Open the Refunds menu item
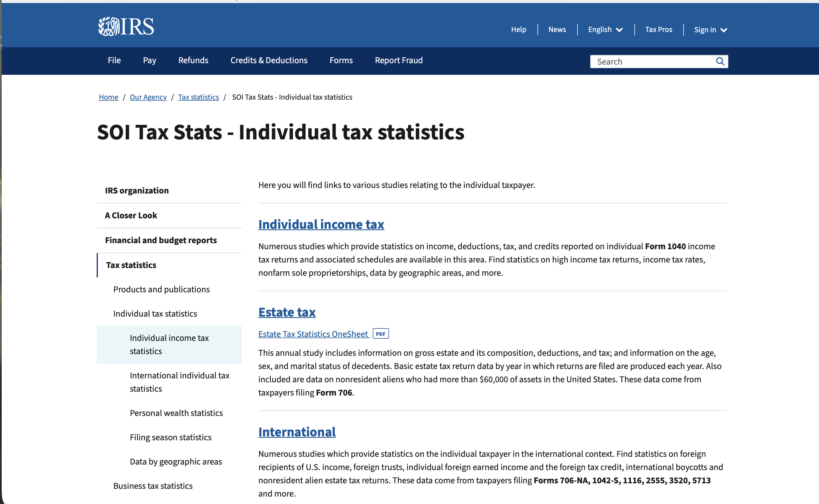The image size is (819, 504). [193, 60]
